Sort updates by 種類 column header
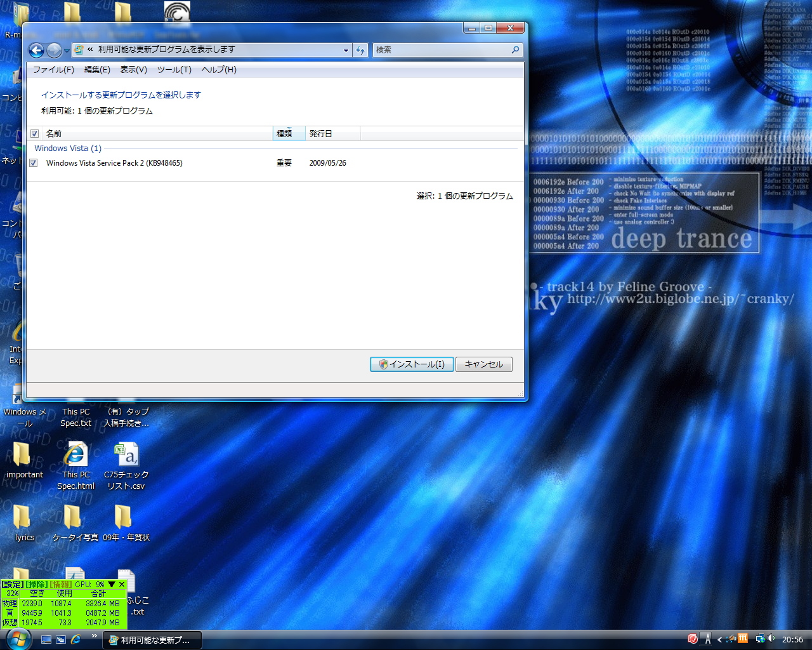This screenshot has height=650, width=812. coord(289,133)
